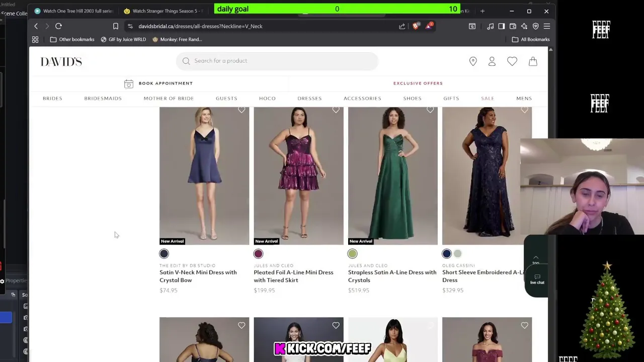This screenshot has width=644, height=362.
Task: Open site settings icon in address bar
Action: [x=130, y=26]
